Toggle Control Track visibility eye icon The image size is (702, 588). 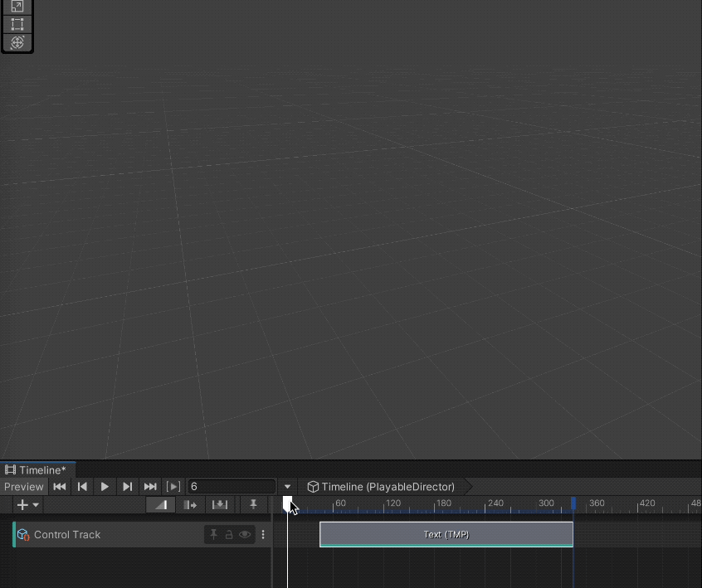(245, 535)
